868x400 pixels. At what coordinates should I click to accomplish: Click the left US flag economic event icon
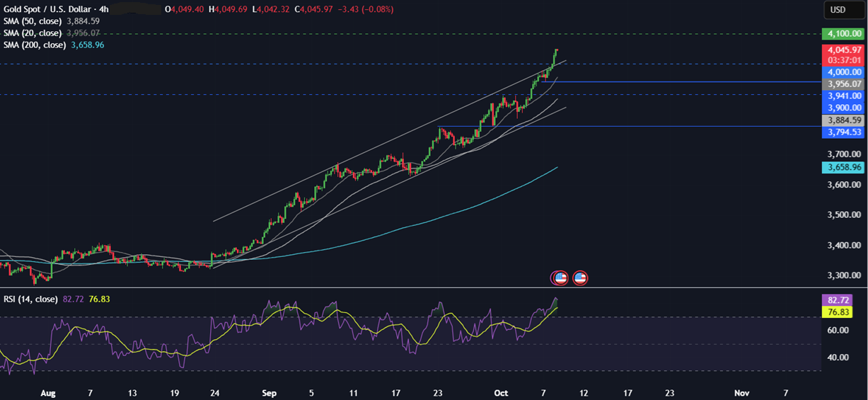(560, 278)
